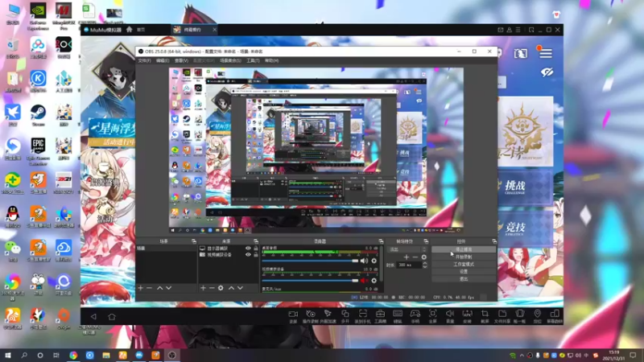The width and height of the screenshot is (644, 362).
Task: Open the scene transition type dropdown
Action: point(408,249)
